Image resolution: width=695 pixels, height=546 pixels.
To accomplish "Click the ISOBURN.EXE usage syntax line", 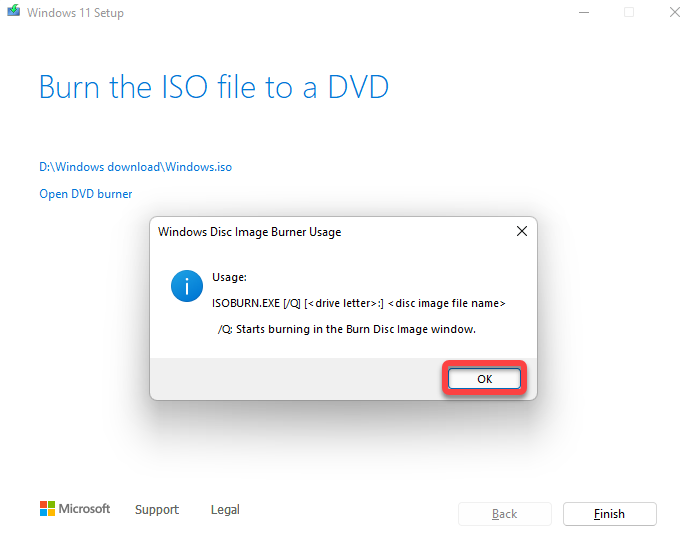I will coord(359,303).
